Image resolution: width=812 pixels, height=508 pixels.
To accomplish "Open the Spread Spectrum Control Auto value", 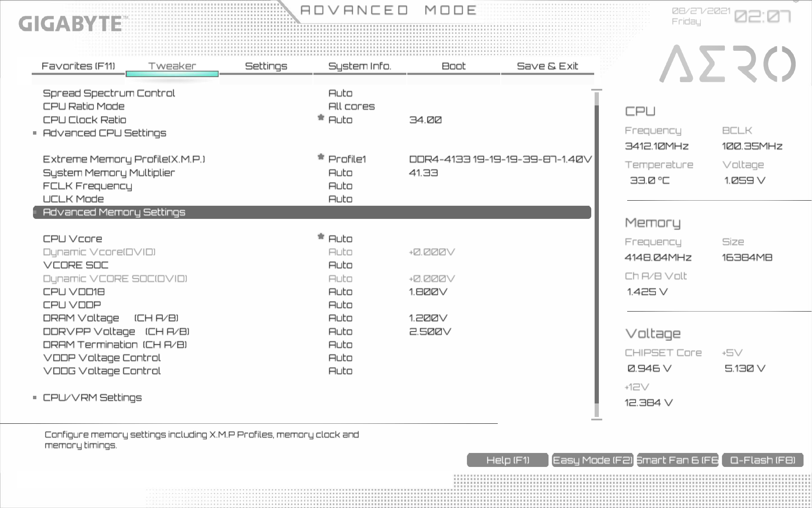I will (340, 93).
